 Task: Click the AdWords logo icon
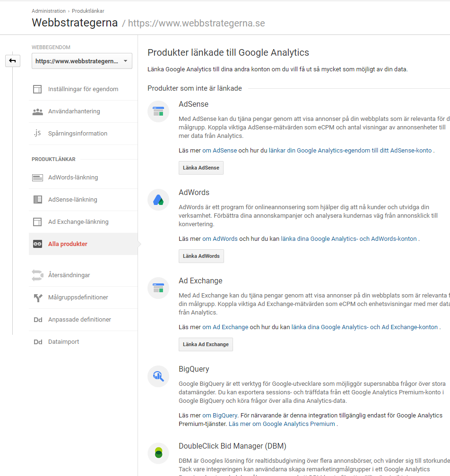click(x=158, y=200)
